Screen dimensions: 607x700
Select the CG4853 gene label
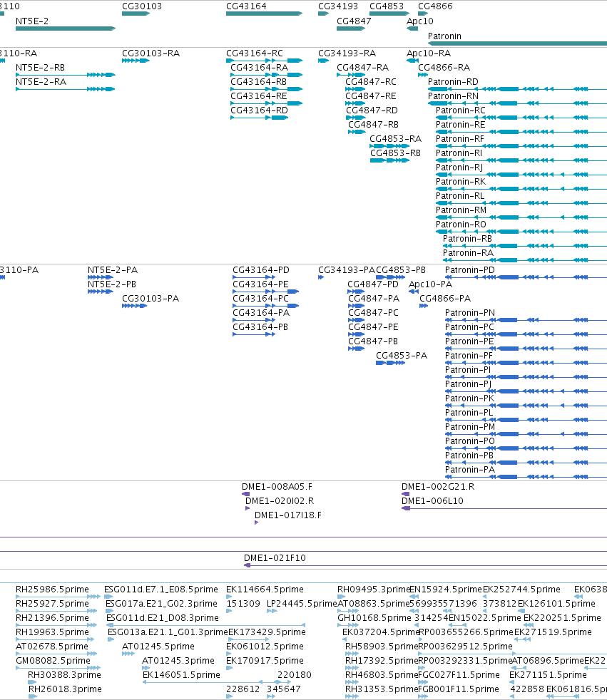pos(387,6)
